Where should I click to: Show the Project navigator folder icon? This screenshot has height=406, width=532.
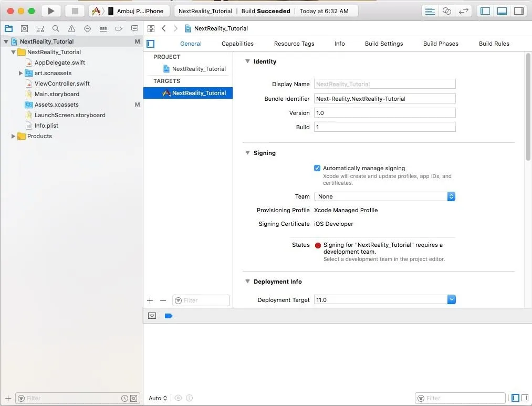click(8, 28)
